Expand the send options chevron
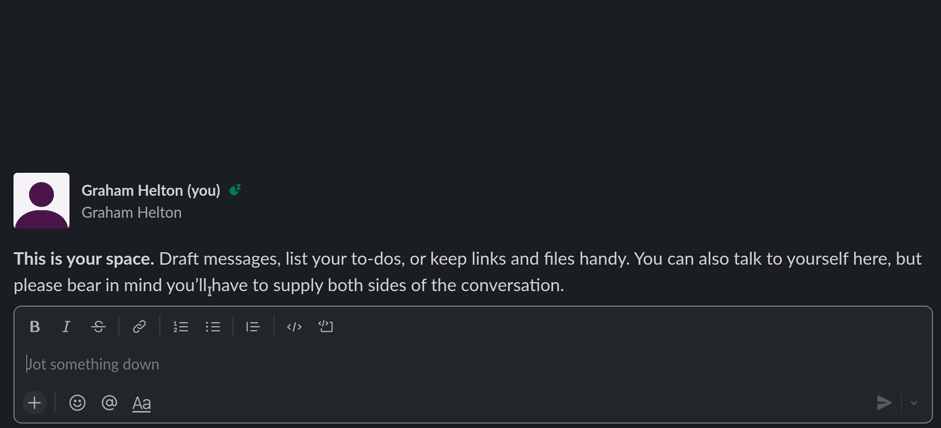 [914, 402]
